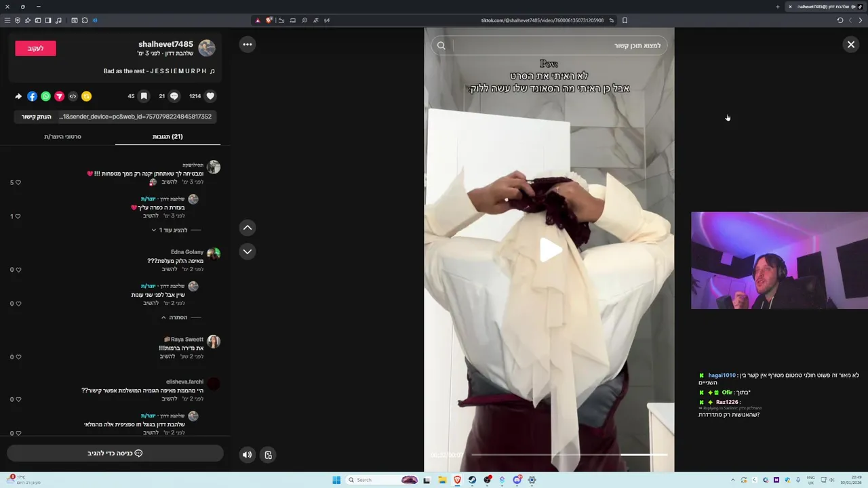Reply to Raya Sweett's comment
The width and height of the screenshot is (868, 488).
point(167,357)
